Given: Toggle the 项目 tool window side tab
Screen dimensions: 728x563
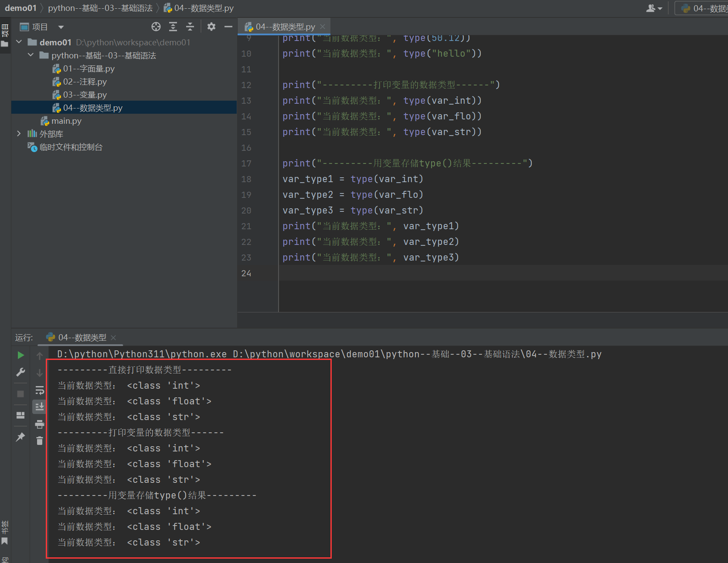Looking at the screenshot, I should (x=5, y=35).
